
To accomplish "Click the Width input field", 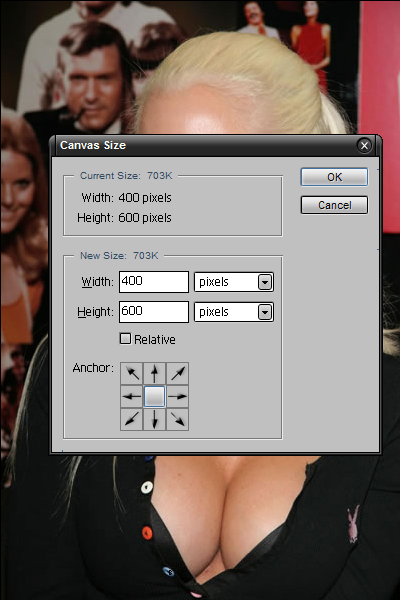I will coord(154,282).
